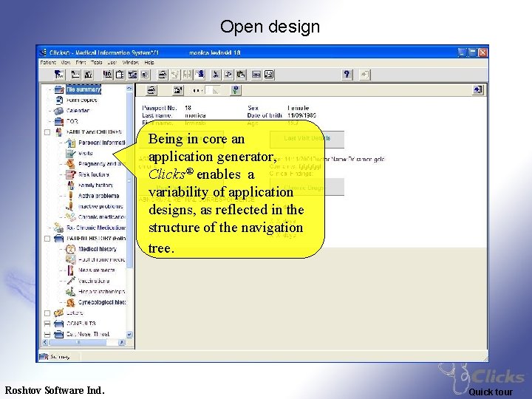
Task: Click the Last name value monica
Action: click(195, 115)
